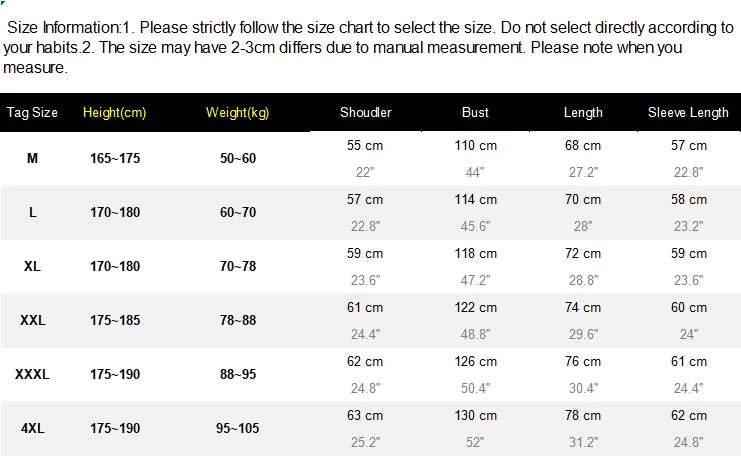Select the Height(cm) column header
Screen dimensions: 741x457
(x=114, y=112)
